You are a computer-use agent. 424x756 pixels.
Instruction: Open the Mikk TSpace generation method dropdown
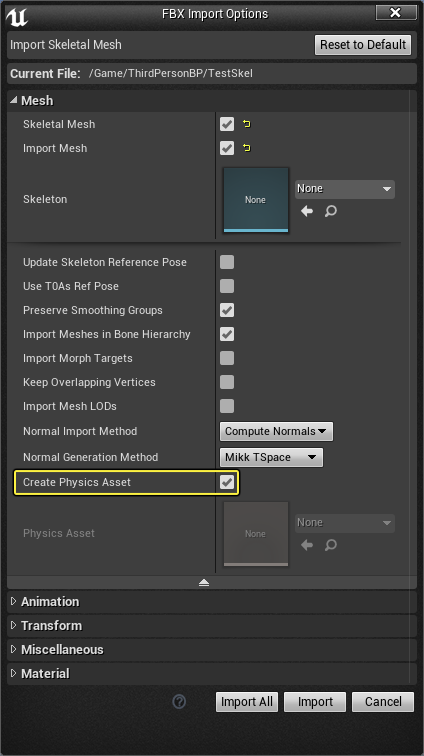pos(271,457)
